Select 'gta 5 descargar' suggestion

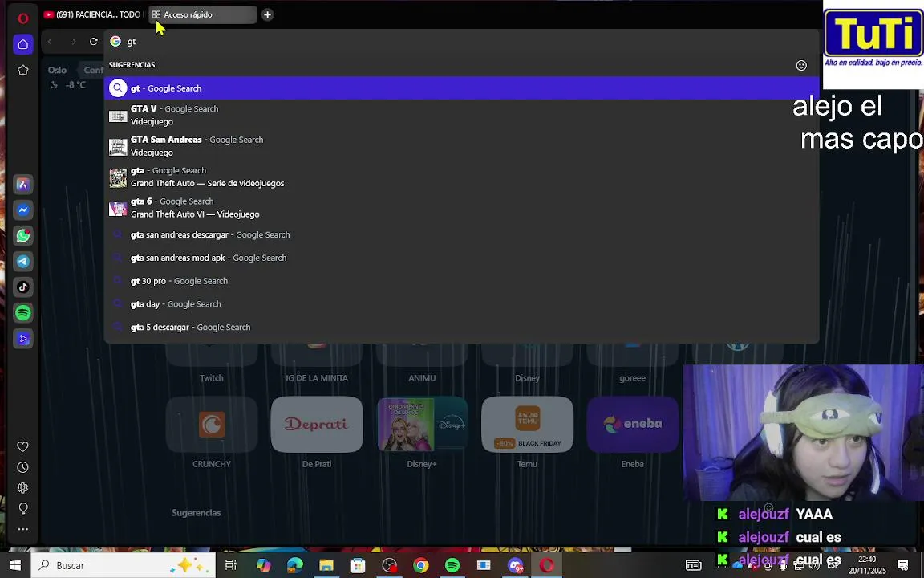click(461, 327)
